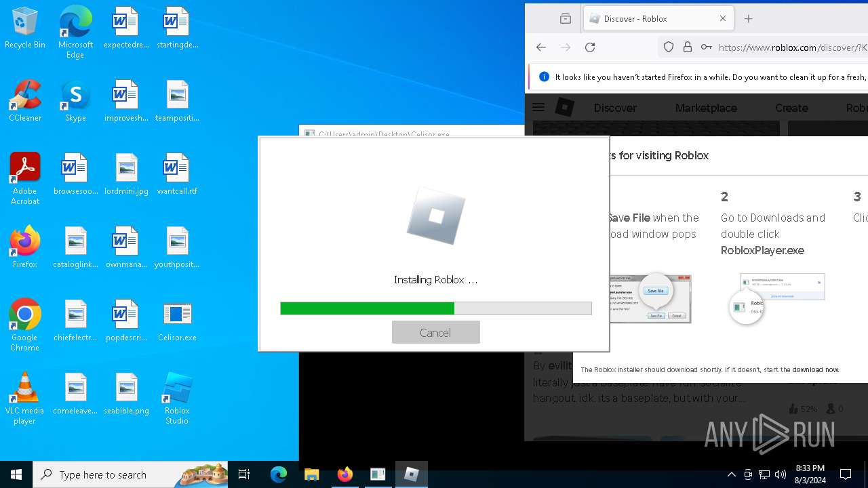Open the Discover menu on Roblox
Screen dimensions: 868x488
615,108
